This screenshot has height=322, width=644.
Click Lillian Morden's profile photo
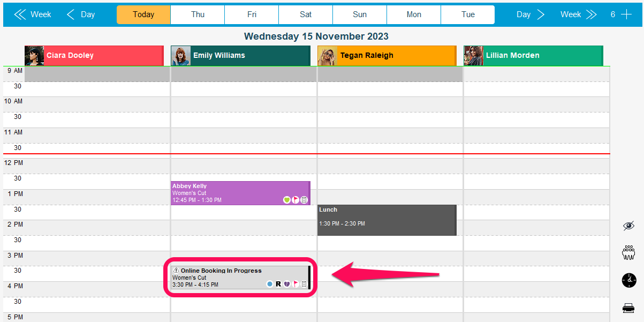[474, 56]
